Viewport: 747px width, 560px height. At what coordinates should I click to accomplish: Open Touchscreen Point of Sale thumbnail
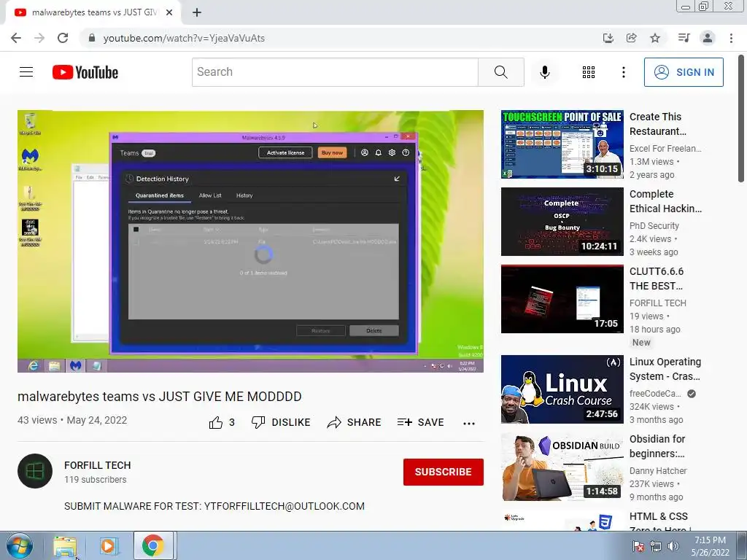(x=562, y=145)
